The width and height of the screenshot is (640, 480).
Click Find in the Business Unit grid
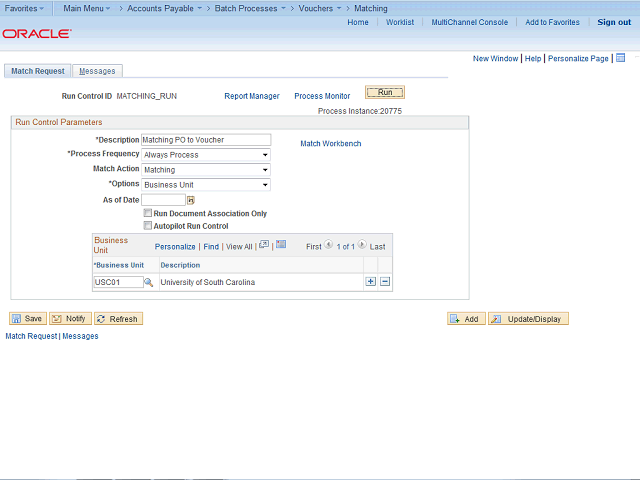pos(211,247)
